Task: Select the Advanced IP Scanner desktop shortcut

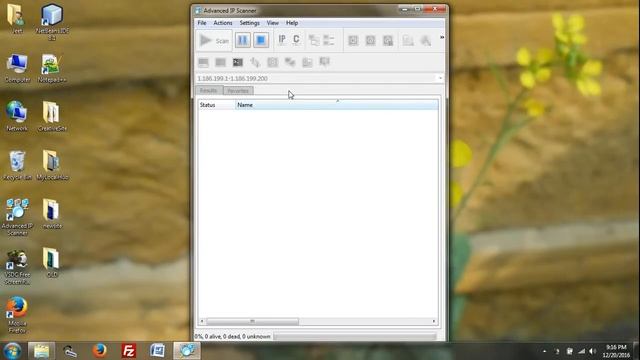Action: click(17, 217)
